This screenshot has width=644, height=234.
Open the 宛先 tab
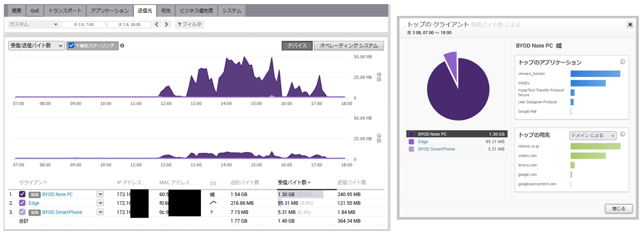(165, 10)
